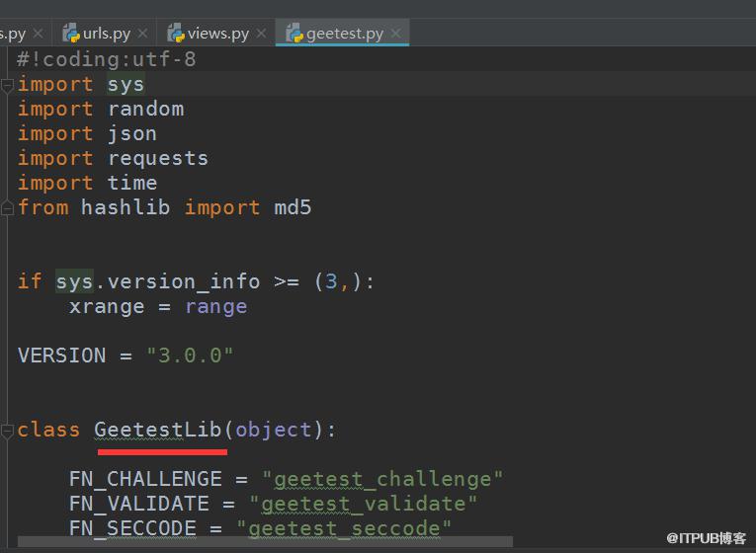This screenshot has width=756, height=553.
Task: Collapse the import block at 'import sys'
Action: coord(7,85)
